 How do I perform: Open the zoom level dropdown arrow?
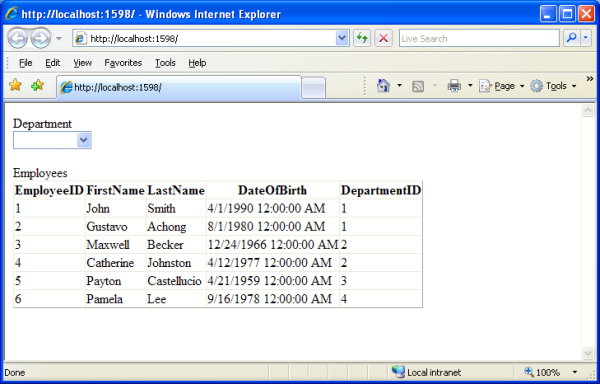point(574,372)
